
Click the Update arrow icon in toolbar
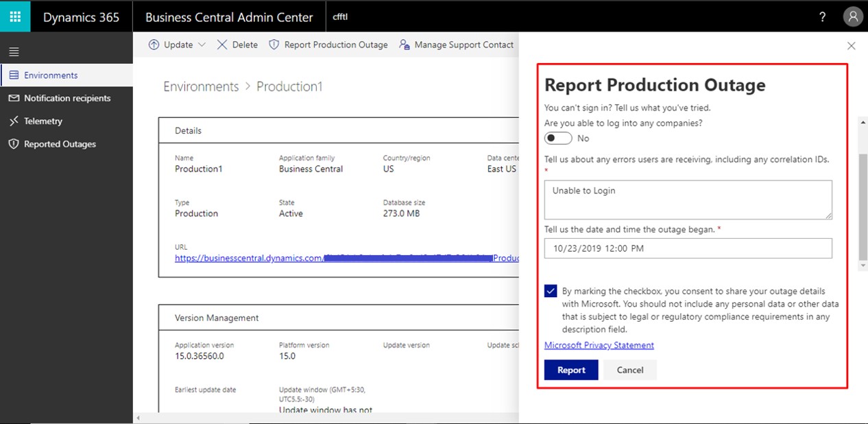[154, 45]
